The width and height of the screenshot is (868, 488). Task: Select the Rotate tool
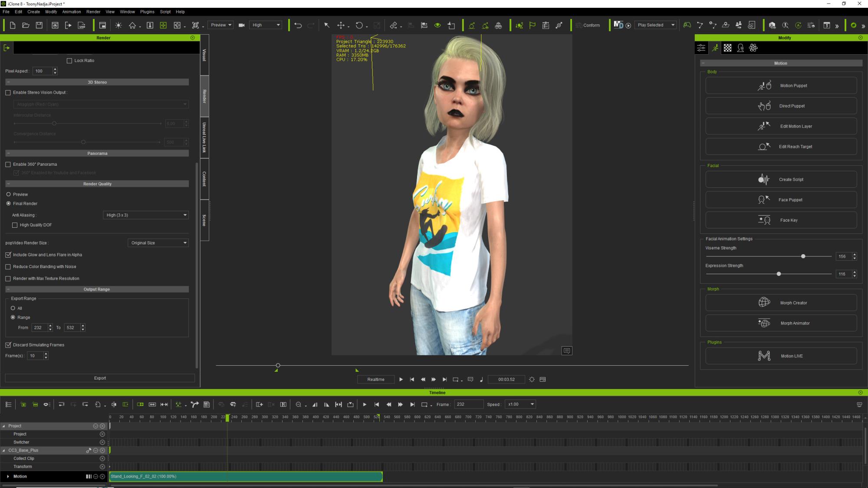(x=359, y=25)
